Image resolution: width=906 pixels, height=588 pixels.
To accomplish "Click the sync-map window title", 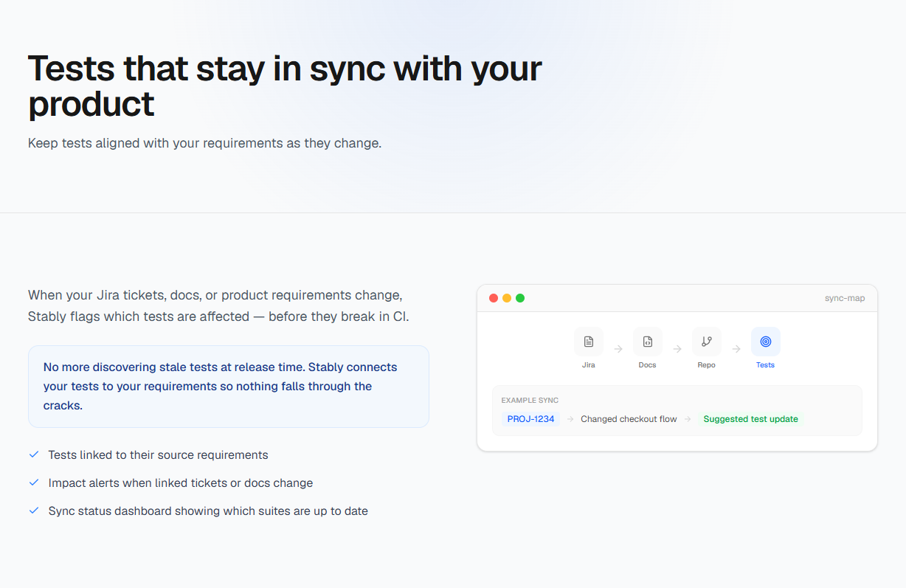I will point(845,298).
